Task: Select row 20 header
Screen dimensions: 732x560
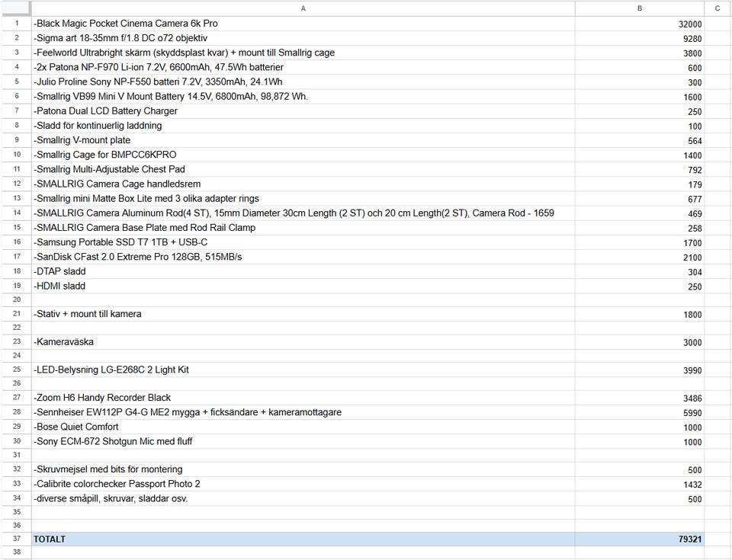Action: tap(16, 299)
